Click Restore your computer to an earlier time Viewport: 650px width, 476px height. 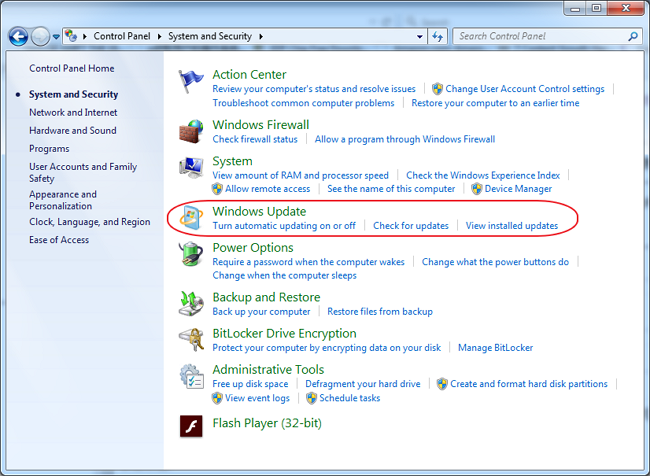click(x=495, y=103)
